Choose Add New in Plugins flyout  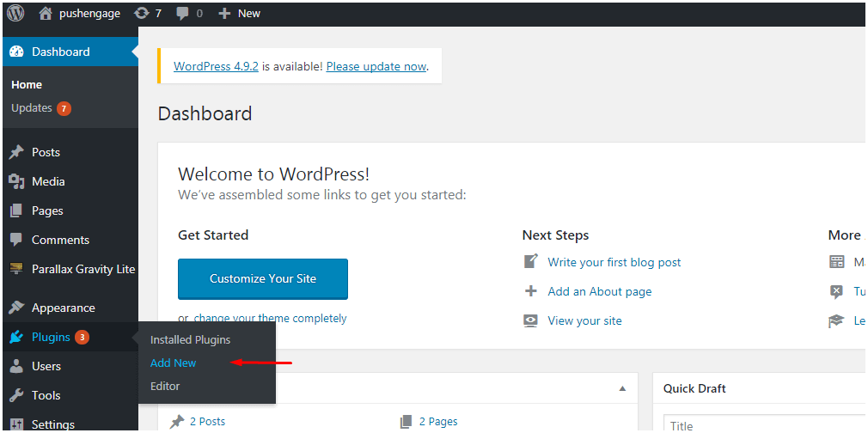click(174, 363)
